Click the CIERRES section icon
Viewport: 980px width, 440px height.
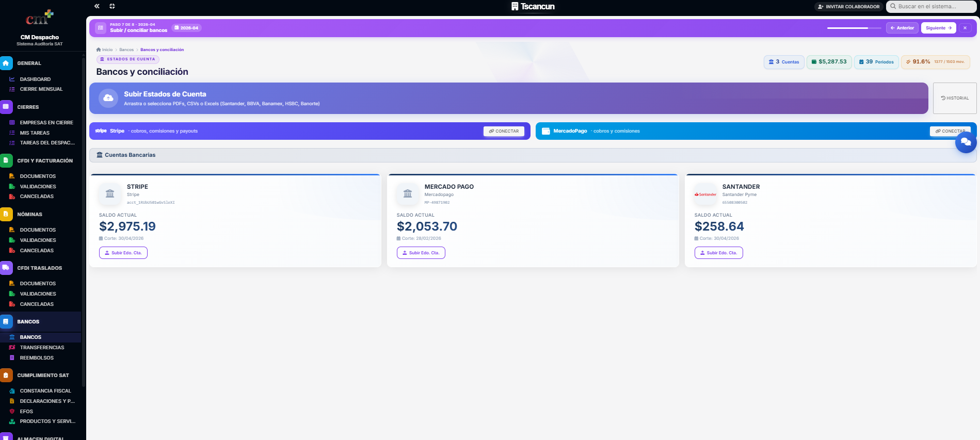click(6, 107)
